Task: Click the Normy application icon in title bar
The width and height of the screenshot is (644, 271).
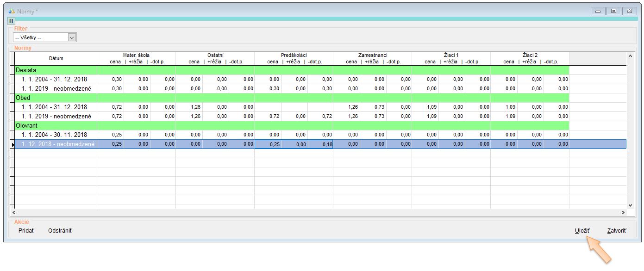Action: (12, 11)
